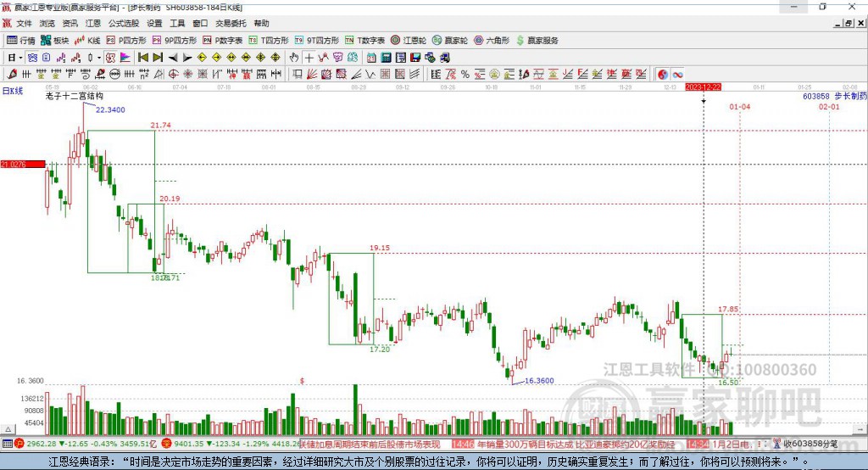Select the zigzag wave line tool
Image resolution: width=868 pixels, height=470 pixels.
click(x=370, y=74)
